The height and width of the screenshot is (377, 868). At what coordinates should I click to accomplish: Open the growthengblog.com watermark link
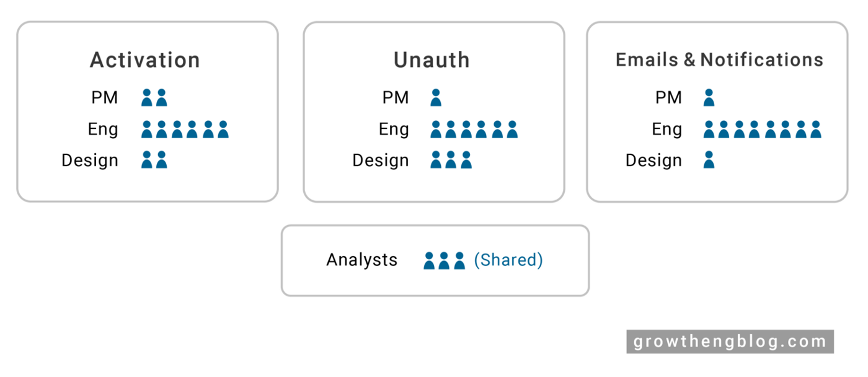730,342
